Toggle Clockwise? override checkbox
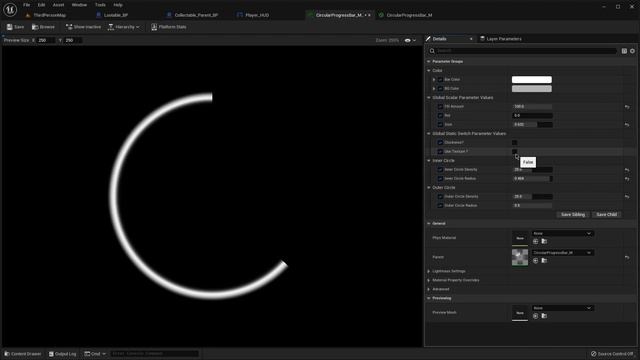640x360 pixels. (x=440, y=142)
